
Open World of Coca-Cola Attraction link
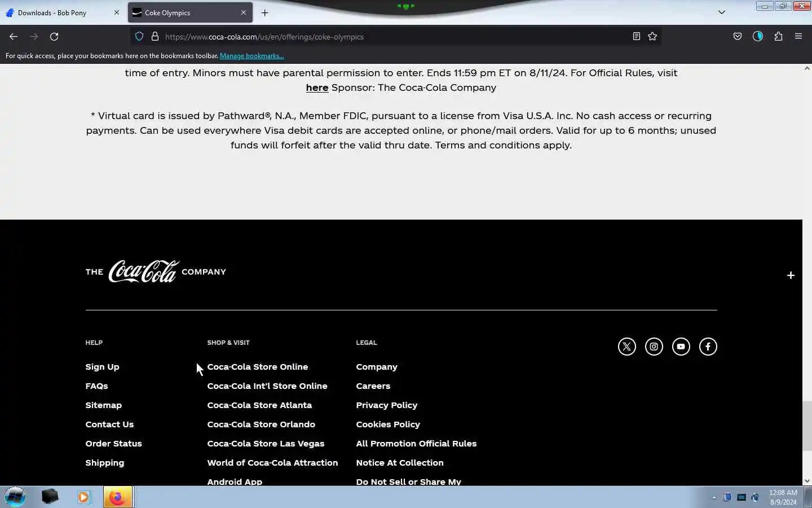pyautogui.click(x=272, y=463)
